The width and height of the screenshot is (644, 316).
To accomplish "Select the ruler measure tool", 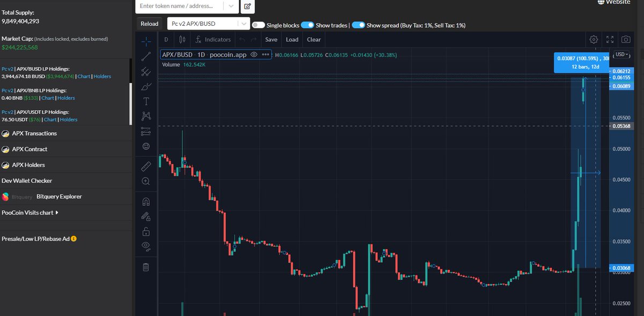I will click(x=145, y=166).
